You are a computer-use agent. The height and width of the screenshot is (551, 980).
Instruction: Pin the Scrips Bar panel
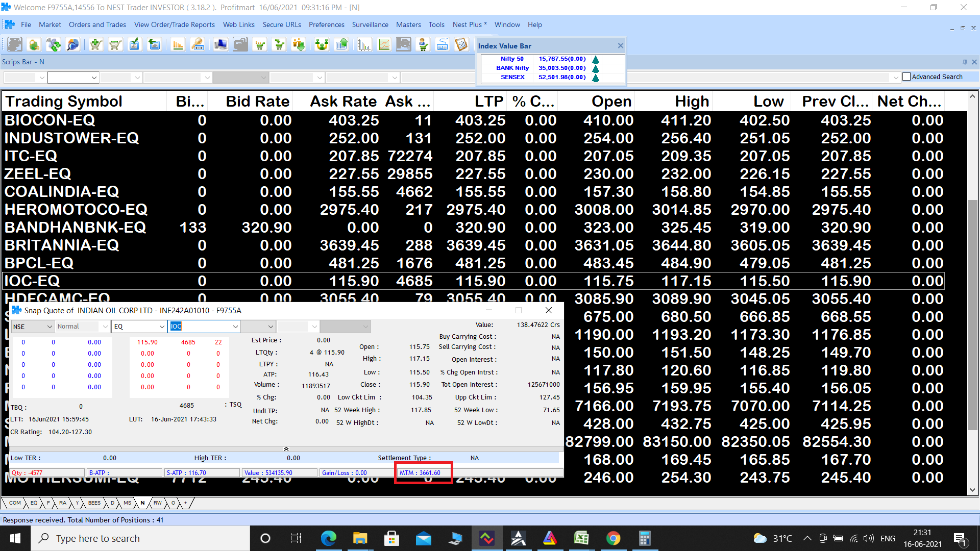(965, 62)
